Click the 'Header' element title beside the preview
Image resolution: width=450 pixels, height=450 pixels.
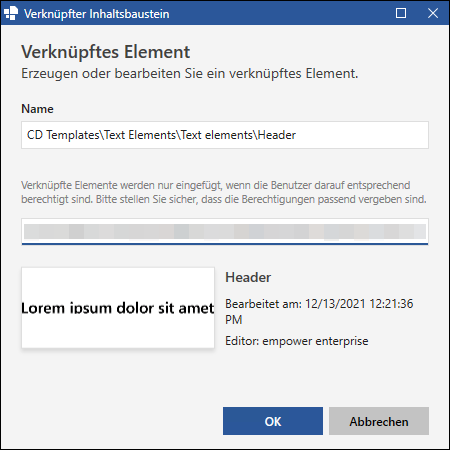tap(248, 278)
